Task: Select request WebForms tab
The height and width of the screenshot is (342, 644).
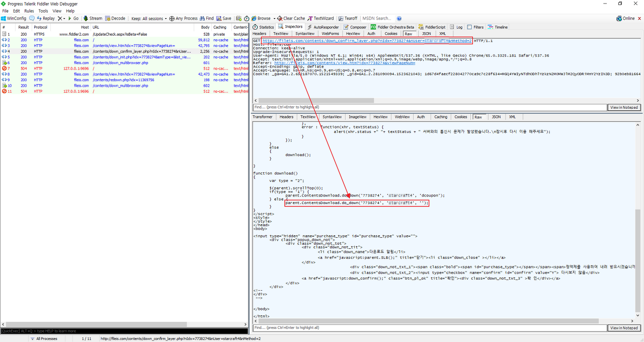Action: click(330, 34)
